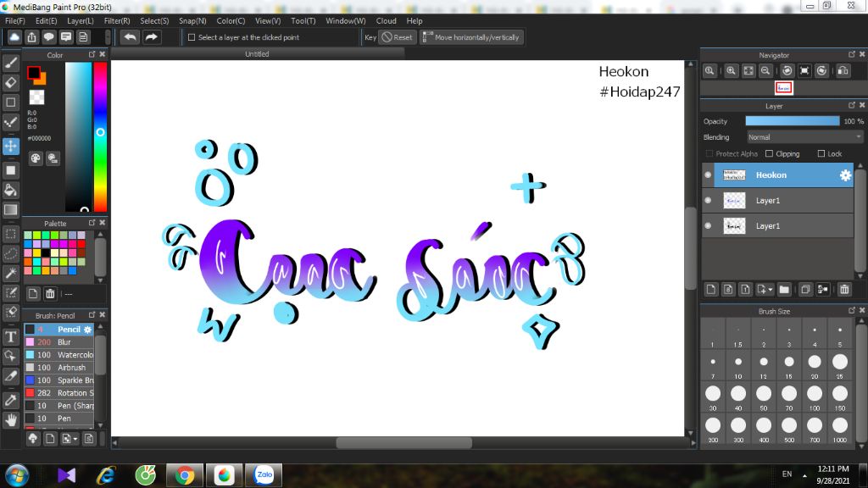This screenshot has width=868, height=488.
Task: Open Pencil brush settings gear
Action: click(x=87, y=330)
